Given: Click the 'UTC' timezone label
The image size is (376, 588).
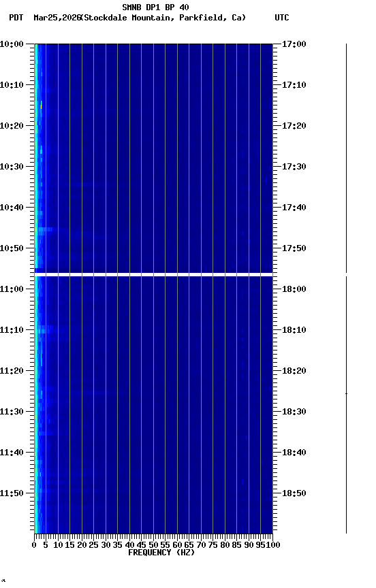Looking at the screenshot, I should tap(282, 18).
